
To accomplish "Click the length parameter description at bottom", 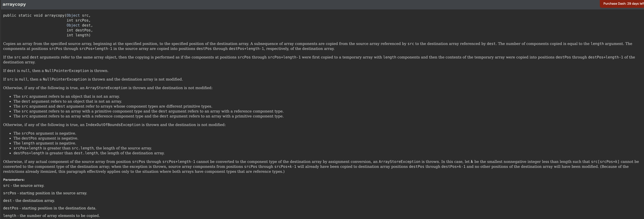I will pos(51,216).
